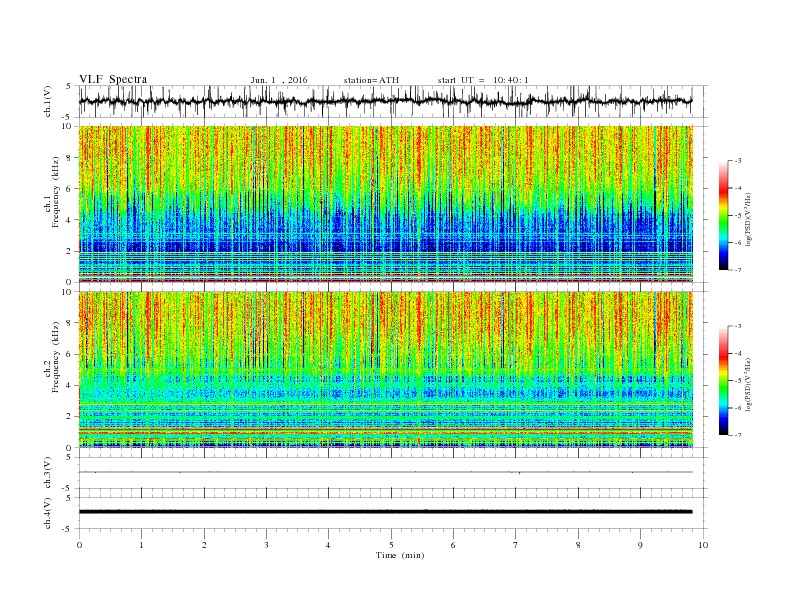Click the "-3" label on ch.1 colorbar
The height and width of the screenshot is (612, 792).
pyautogui.click(x=738, y=161)
